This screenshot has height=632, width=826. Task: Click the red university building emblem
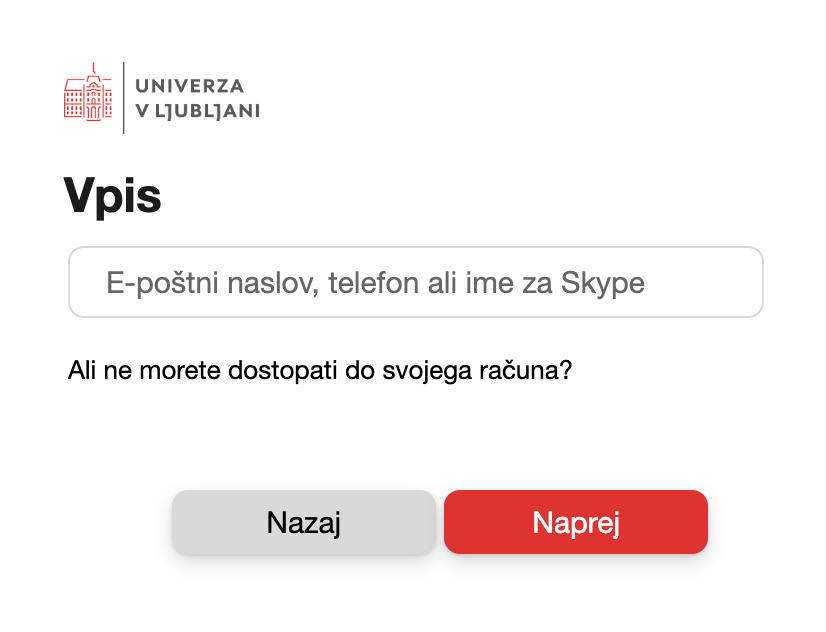pos(88,96)
